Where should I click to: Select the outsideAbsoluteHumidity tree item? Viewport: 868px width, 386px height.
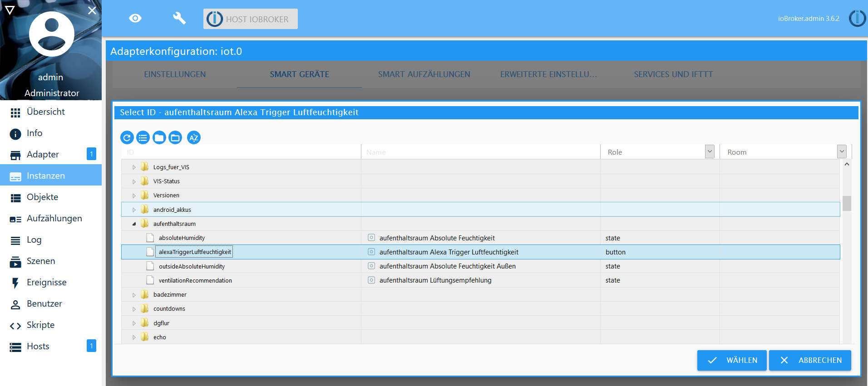(x=192, y=266)
